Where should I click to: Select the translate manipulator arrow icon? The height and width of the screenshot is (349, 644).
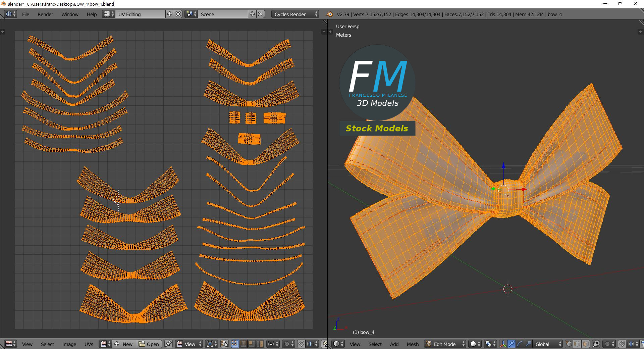512,344
